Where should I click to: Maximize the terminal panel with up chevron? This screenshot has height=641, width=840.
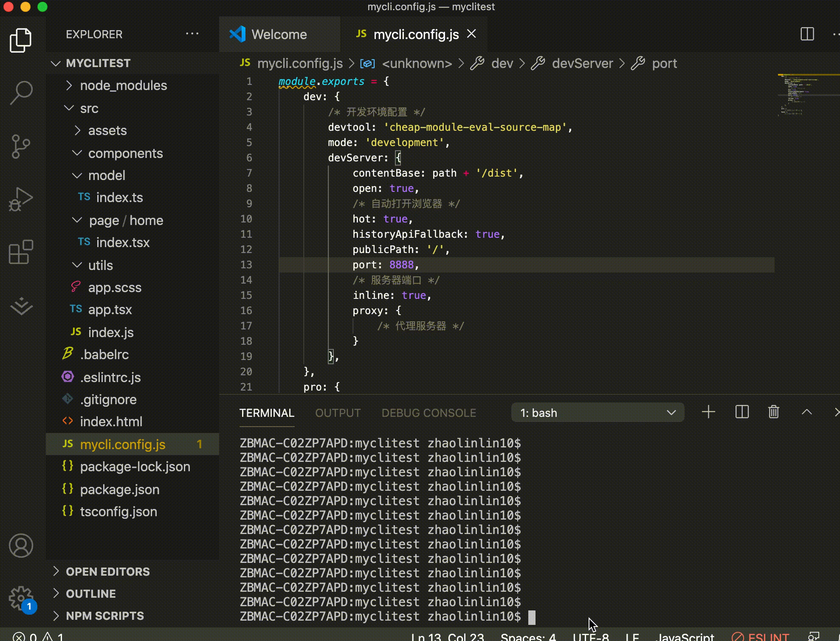coord(806,412)
